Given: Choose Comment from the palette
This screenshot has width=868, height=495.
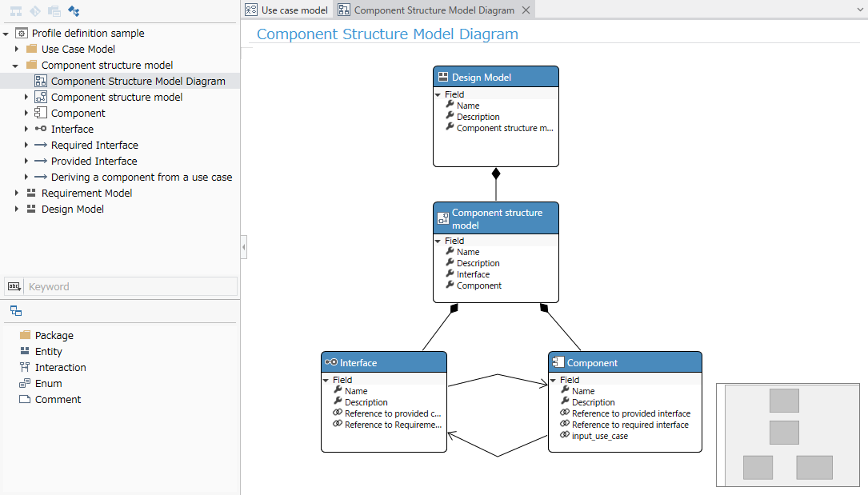Looking at the screenshot, I should coord(58,399).
